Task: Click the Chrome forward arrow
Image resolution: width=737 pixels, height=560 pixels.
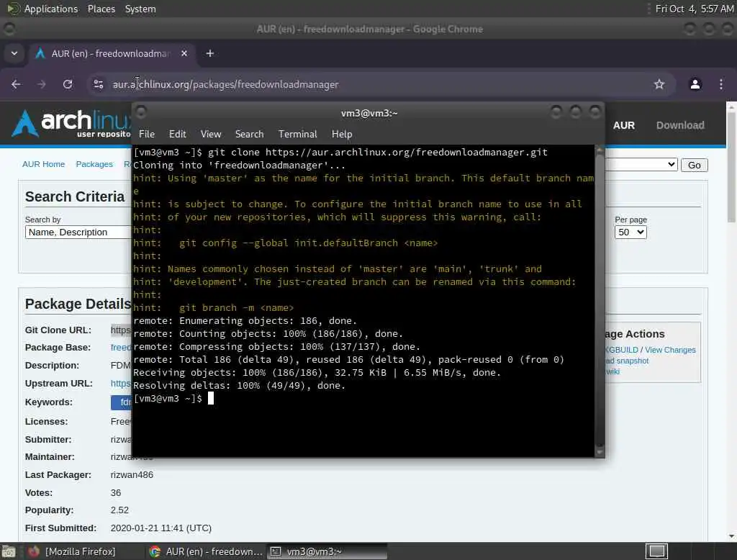Action: click(x=41, y=84)
